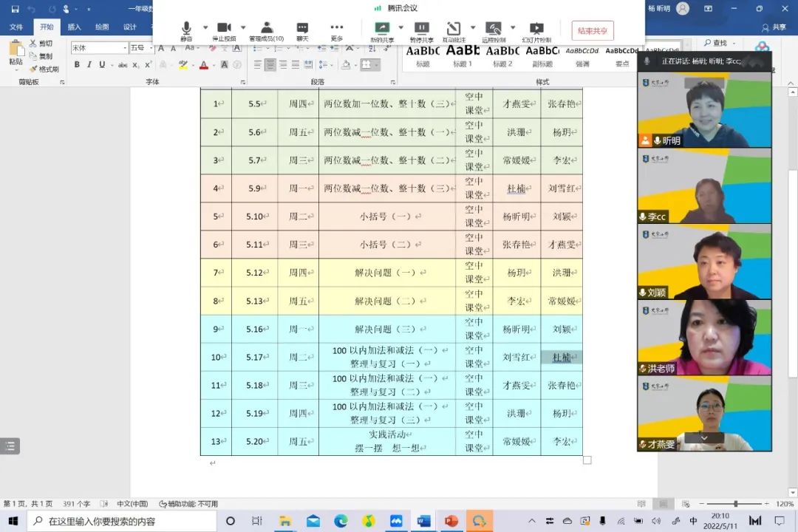Expand the remote control options arrow
The height and width of the screenshot is (532, 798).
pyautogui.click(x=513, y=27)
